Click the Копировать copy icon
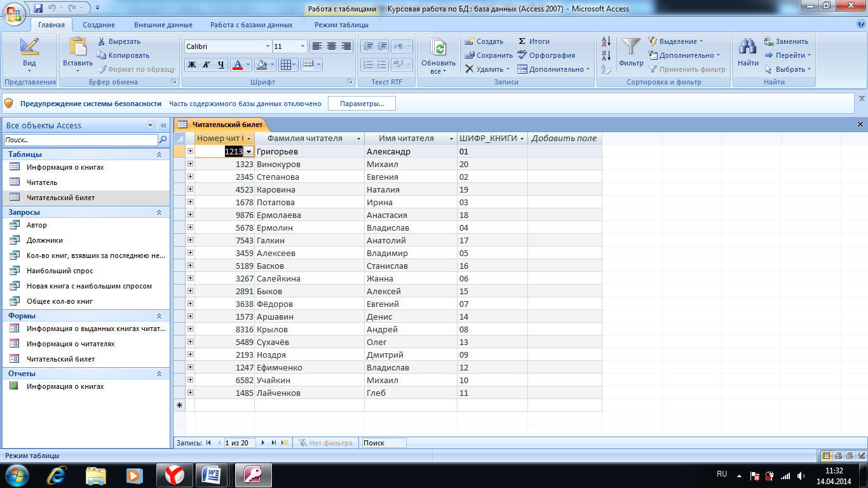The width and height of the screenshot is (868, 488). point(102,55)
